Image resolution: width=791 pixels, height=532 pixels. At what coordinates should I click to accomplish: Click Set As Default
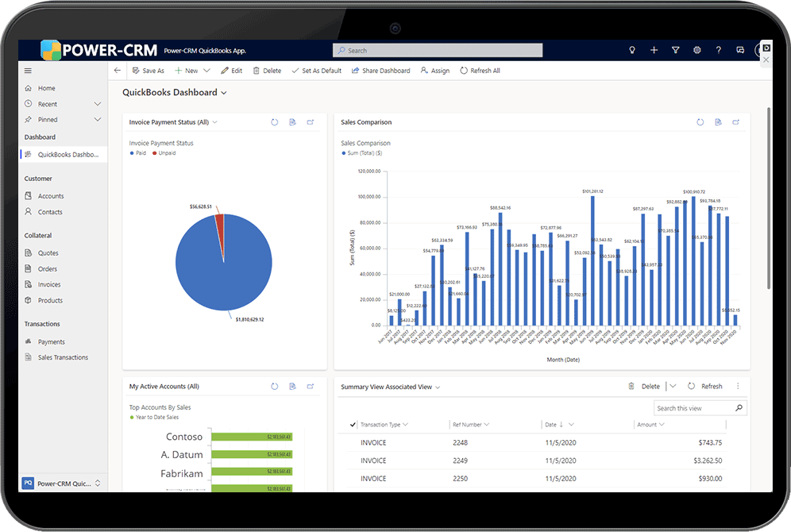[316, 71]
